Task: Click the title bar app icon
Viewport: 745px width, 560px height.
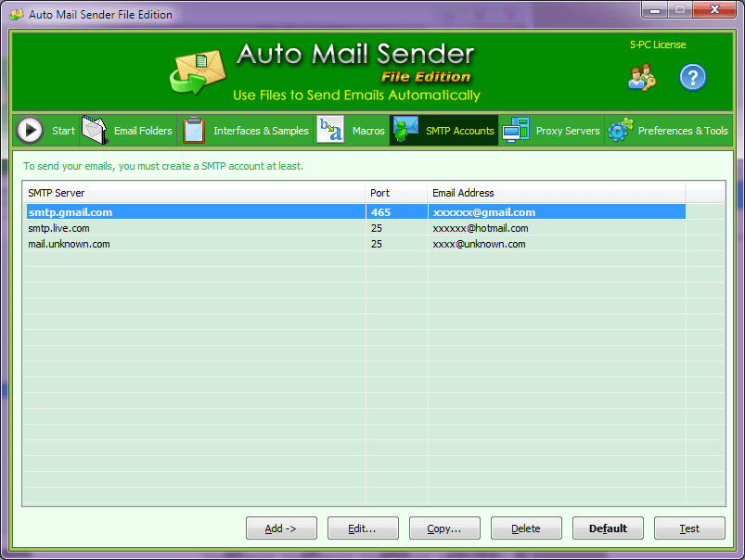Action: 16,15
